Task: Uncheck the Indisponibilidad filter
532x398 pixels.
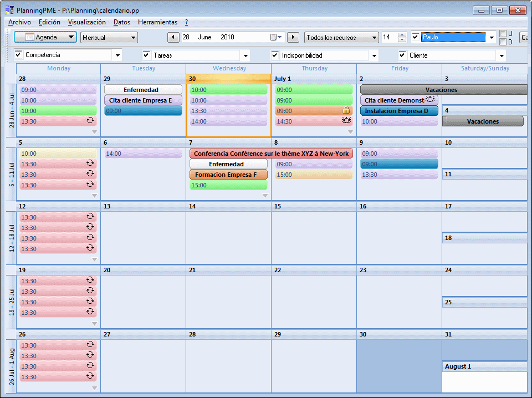Action: pos(275,55)
